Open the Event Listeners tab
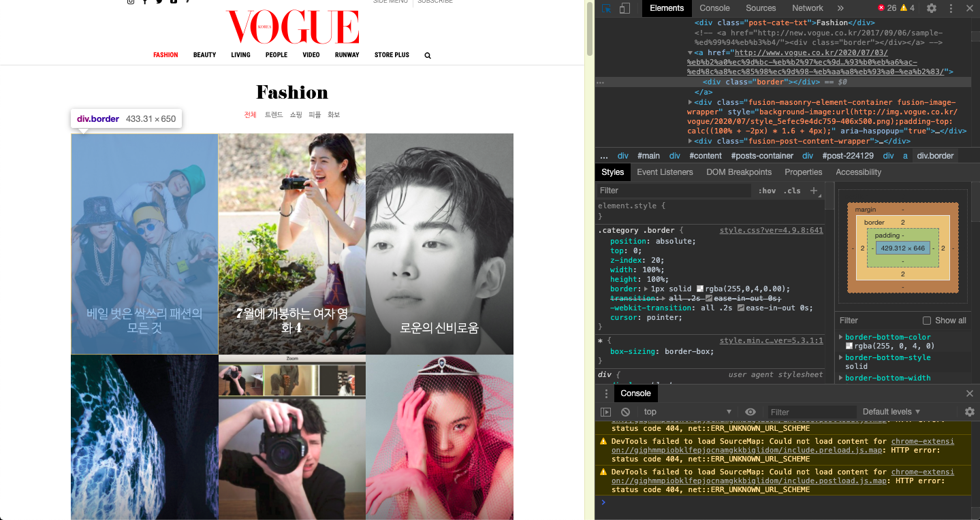This screenshot has height=520, width=980. (665, 172)
